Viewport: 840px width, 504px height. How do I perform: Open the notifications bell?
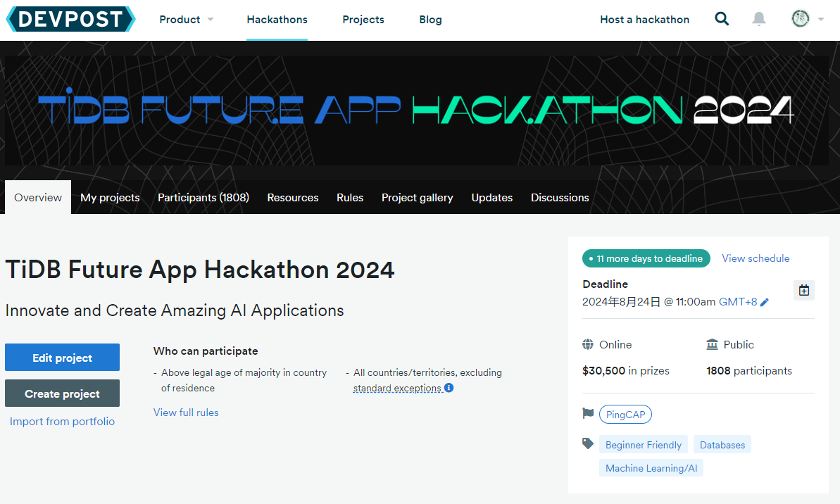[x=758, y=19]
